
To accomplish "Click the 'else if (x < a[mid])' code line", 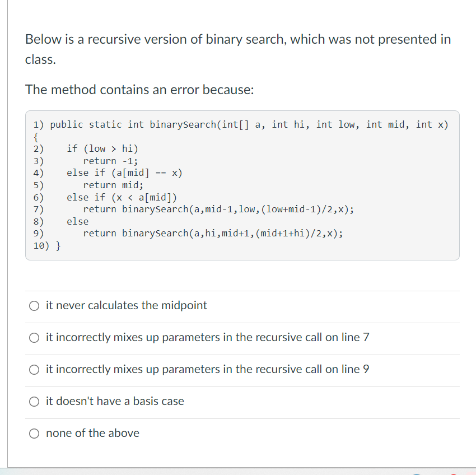I will pyautogui.click(x=122, y=197).
